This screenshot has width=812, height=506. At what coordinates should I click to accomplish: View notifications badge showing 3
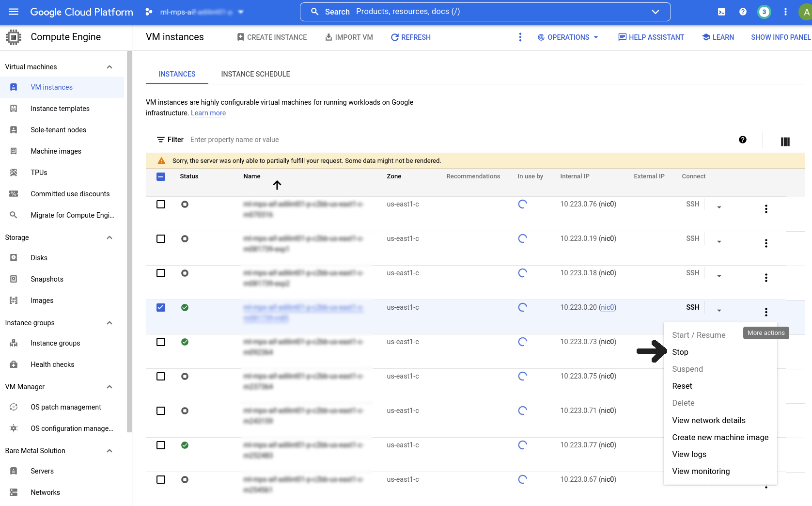click(x=764, y=12)
